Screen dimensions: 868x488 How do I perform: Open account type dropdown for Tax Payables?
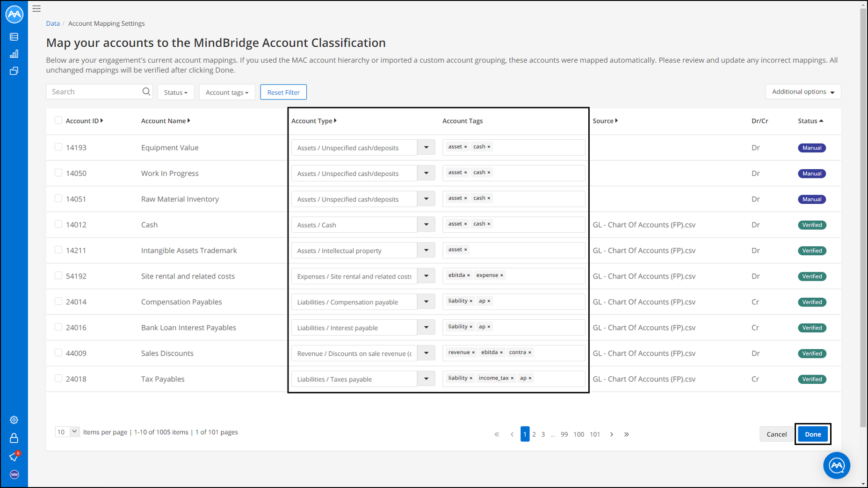426,379
